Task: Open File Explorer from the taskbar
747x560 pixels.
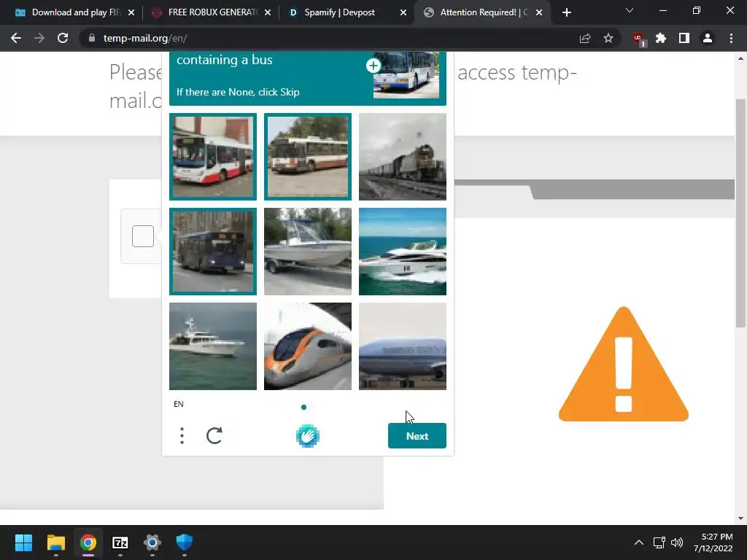Action: click(x=55, y=542)
